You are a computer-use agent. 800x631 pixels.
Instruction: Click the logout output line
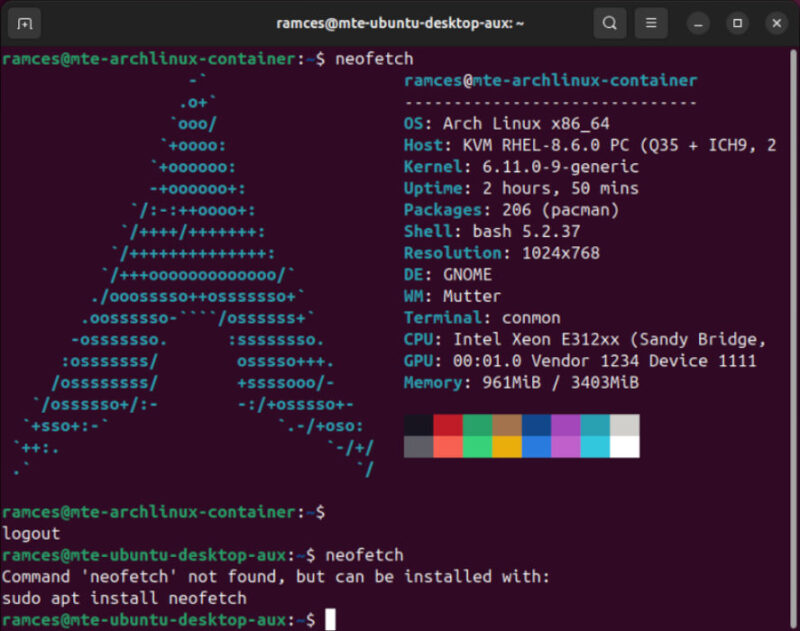(32, 533)
